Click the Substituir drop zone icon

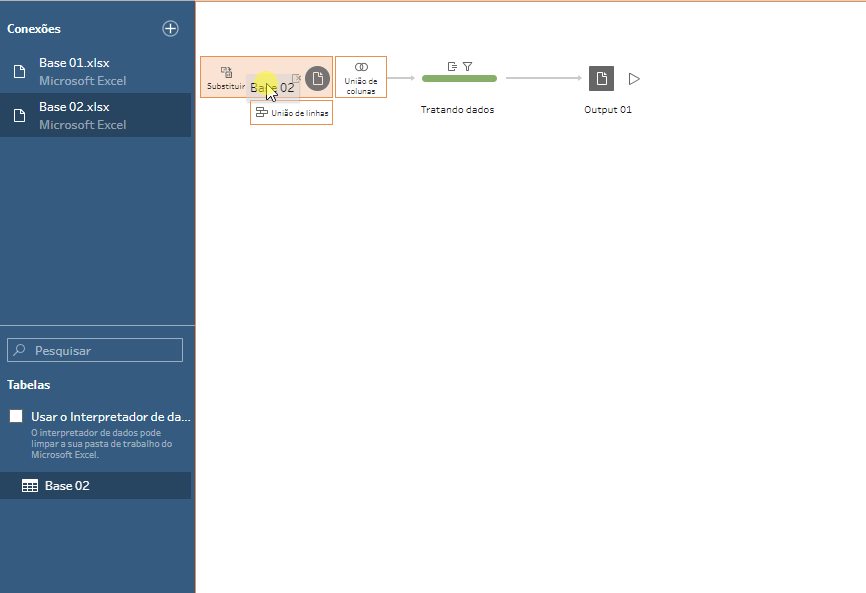coord(226,72)
